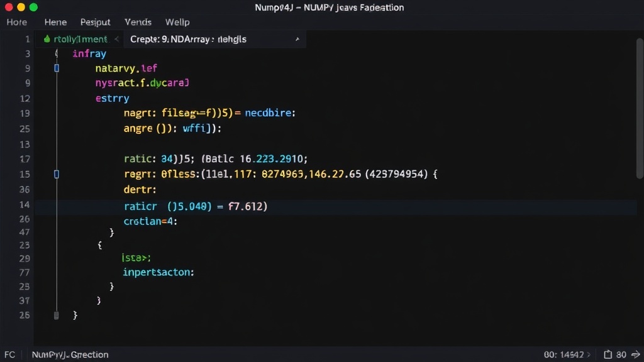Viewport: 644px width, 362px height.
Task: Click the value 16.223.2910 in the code
Action: (x=271, y=159)
